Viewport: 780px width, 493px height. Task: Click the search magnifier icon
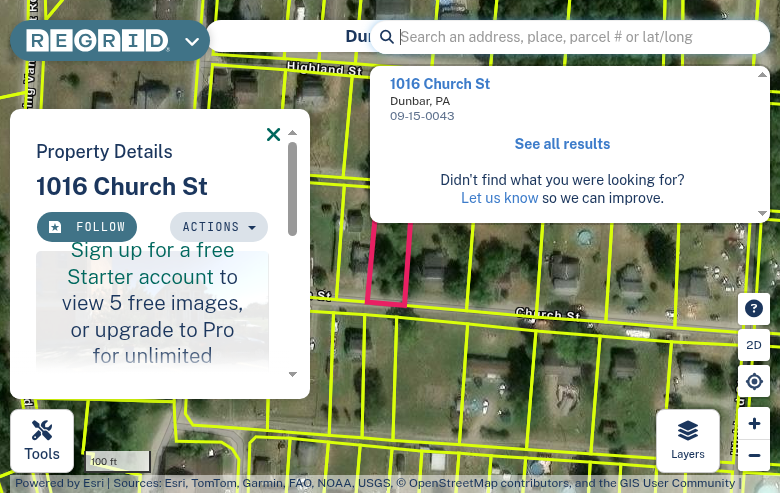[x=387, y=37]
